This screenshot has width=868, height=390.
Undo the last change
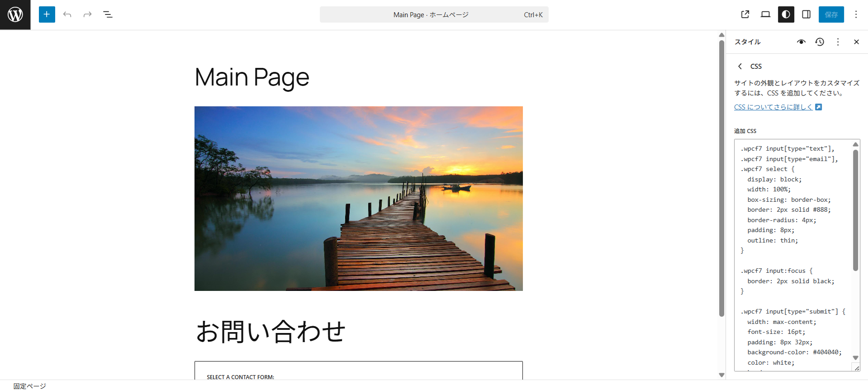(67, 14)
